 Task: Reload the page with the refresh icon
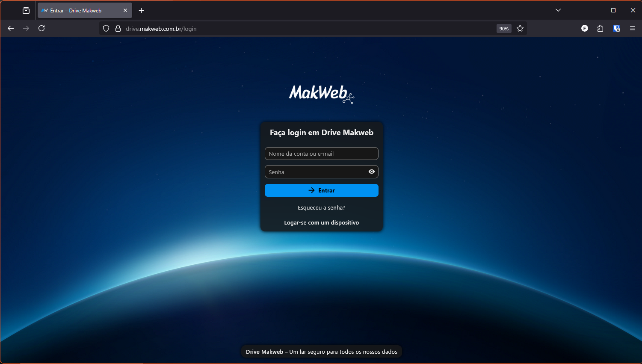coord(41,28)
